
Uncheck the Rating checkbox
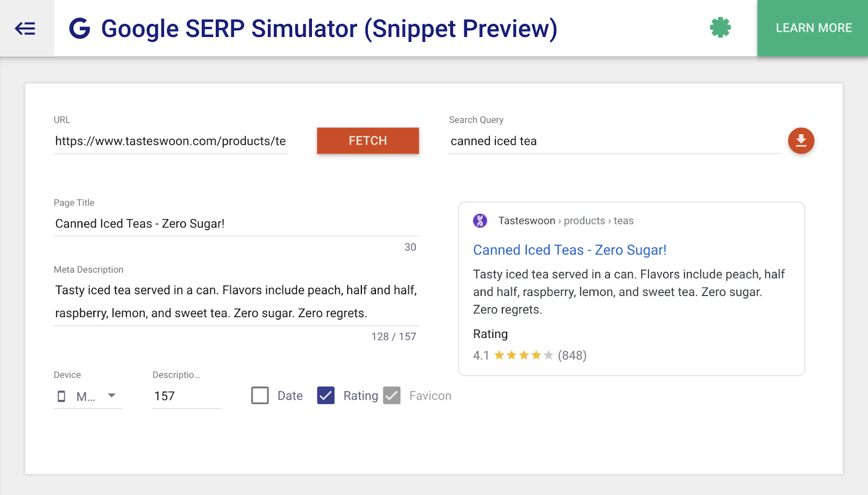pos(325,396)
